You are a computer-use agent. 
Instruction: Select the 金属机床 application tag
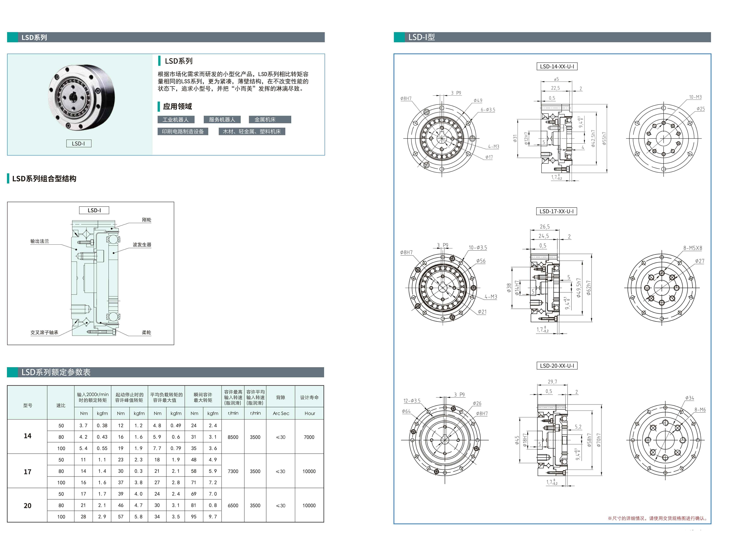270,120
